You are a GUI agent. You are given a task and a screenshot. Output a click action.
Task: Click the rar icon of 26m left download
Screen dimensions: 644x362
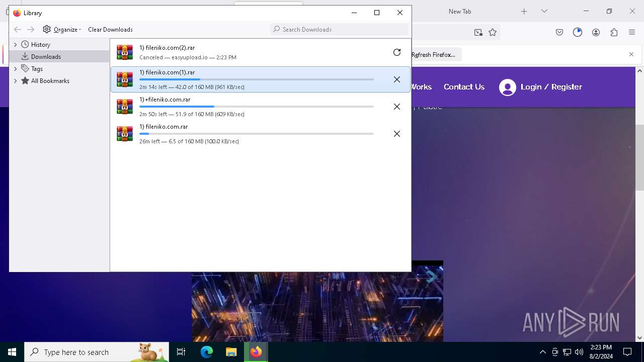tap(125, 134)
